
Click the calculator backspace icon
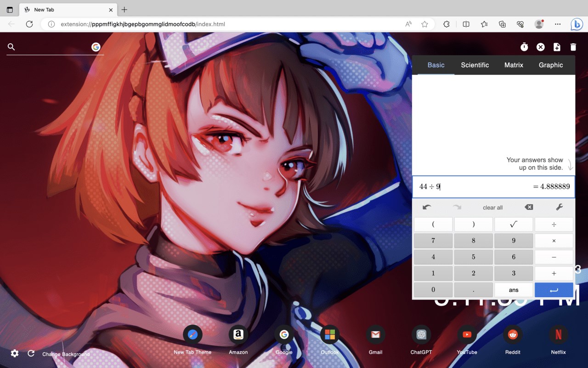[x=529, y=207]
